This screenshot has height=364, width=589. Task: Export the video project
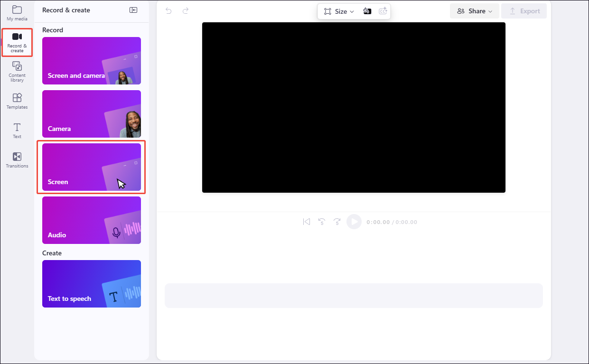[524, 10]
